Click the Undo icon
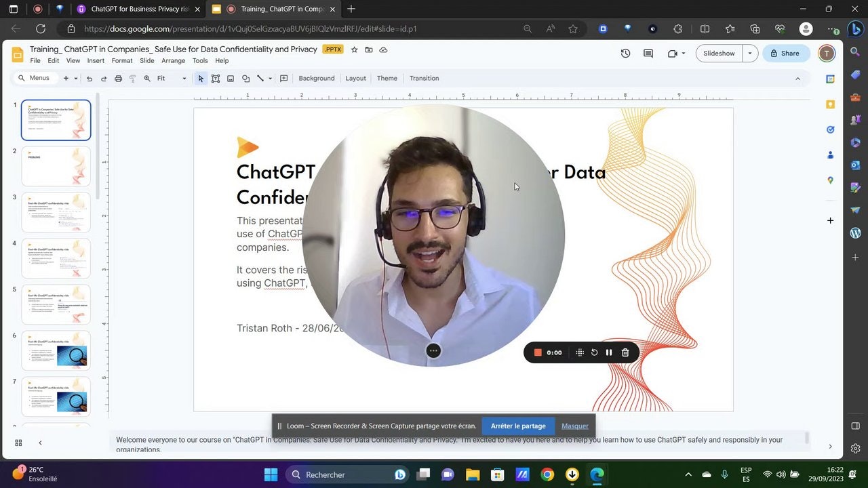Image resolution: width=868 pixels, height=488 pixels. [89, 78]
